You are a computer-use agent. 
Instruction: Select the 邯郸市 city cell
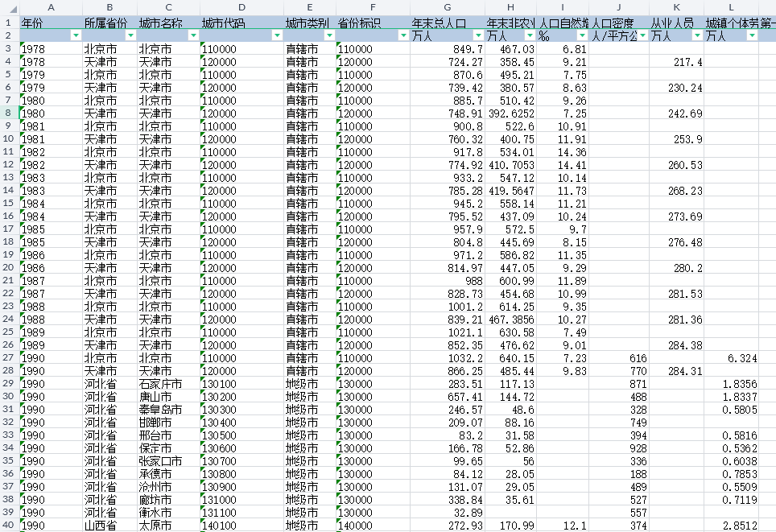[x=168, y=422]
